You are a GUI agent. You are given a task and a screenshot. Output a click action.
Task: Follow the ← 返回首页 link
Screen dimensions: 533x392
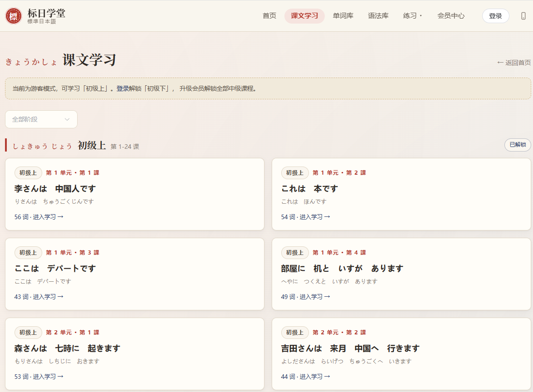[x=514, y=63]
